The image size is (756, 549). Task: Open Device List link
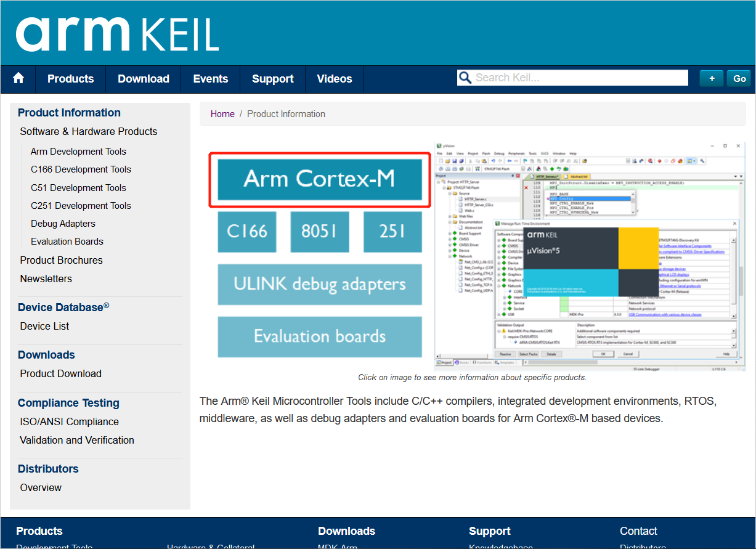44,326
